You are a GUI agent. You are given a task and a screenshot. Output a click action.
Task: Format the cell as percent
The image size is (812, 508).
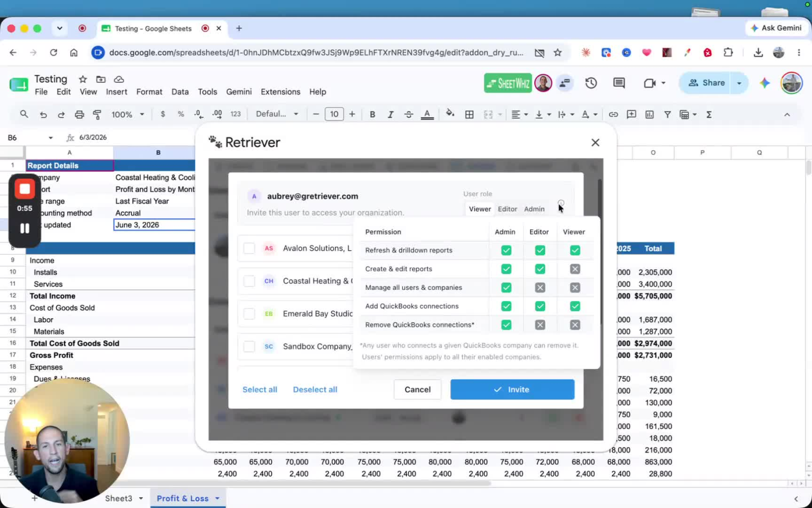pos(181,114)
